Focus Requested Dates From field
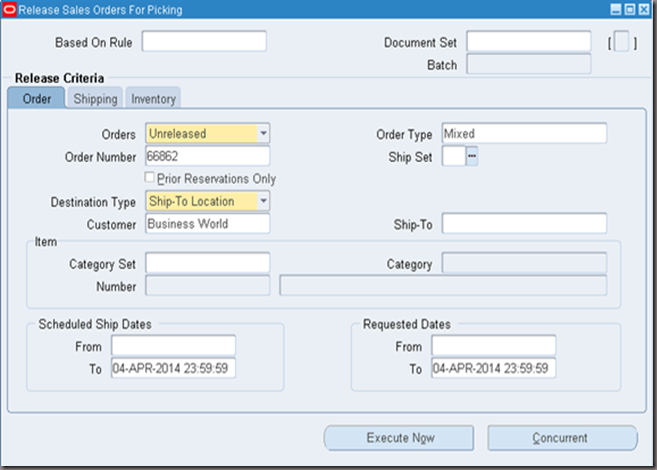The height and width of the screenshot is (470, 657). 494,346
